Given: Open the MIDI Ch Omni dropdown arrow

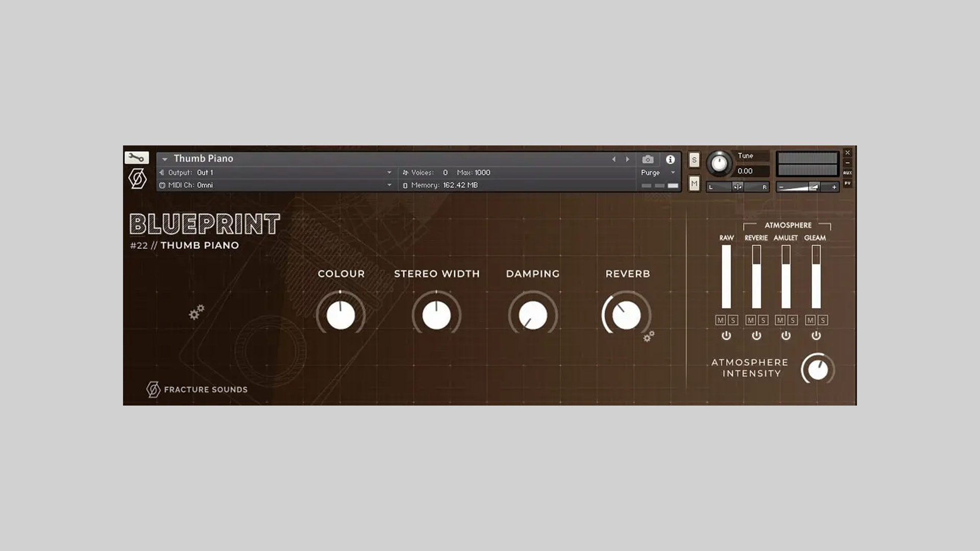Looking at the screenshot, I should click(389, 185).
